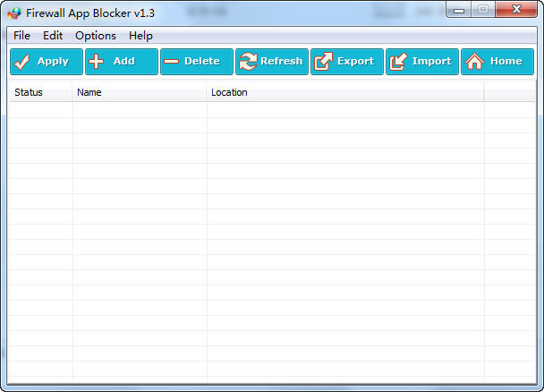Click the Firewall App Blocker title icon
Image resolution: width=544 pixels, height=392 pixels.
point(14,13)
